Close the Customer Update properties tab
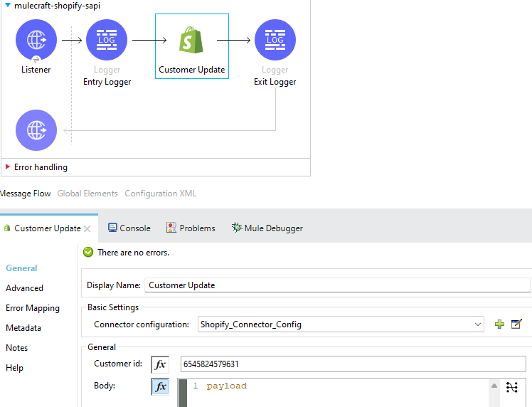Viewport: 532px width, 407px height. (87, 229)
